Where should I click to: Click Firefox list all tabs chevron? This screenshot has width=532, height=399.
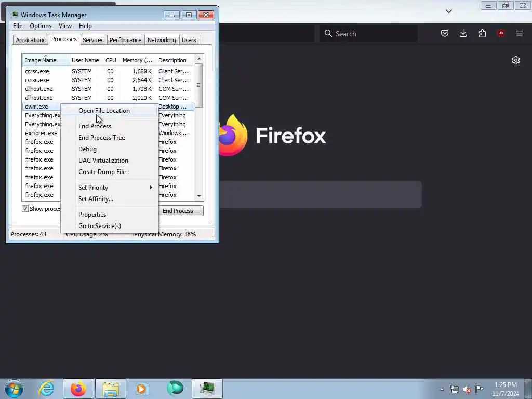448,11
